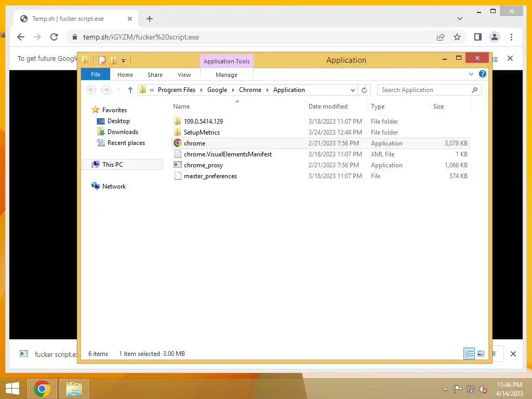Open Customize Quick Access Toolbar dropdown
532x399 pixels.
123,61
